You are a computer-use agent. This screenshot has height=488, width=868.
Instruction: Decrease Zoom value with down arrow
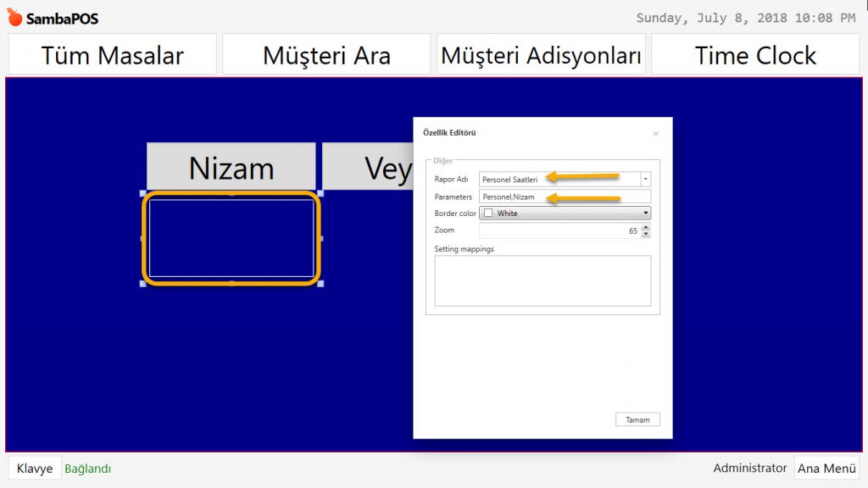click(646, 234)
